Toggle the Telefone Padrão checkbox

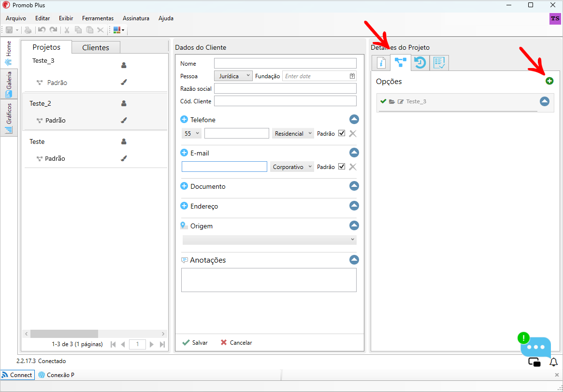342,133
